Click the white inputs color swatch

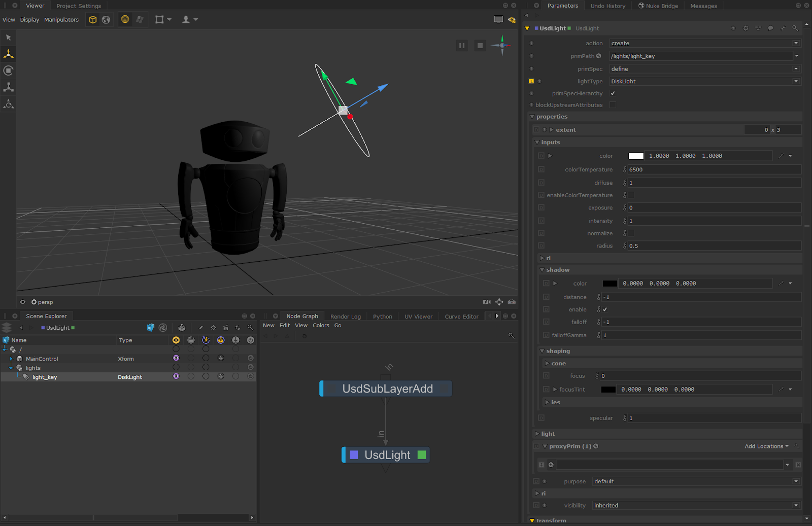pyautogui.click(x=636, y=156)
